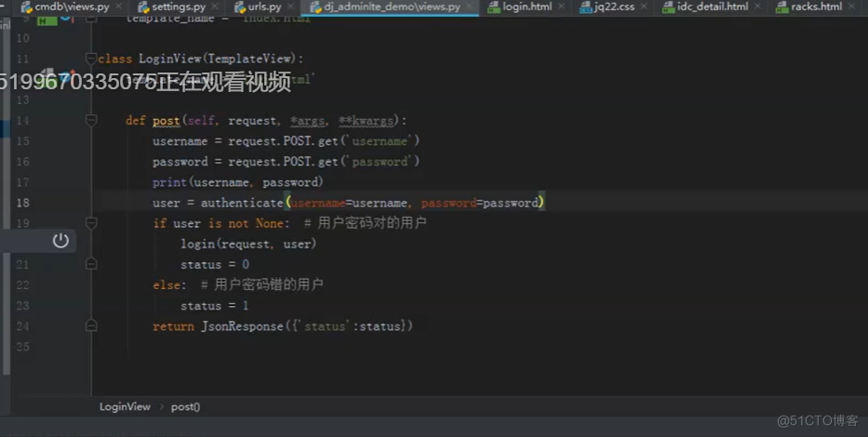Click the fold end marker at line 21
868x437 pixels.
pos(91,264)
